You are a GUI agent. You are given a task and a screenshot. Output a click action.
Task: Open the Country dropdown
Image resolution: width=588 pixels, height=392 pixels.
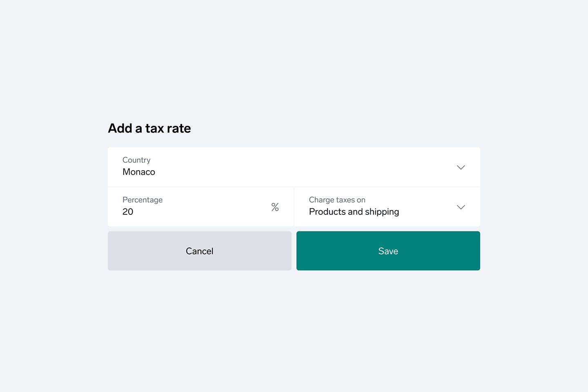(294, 167)
